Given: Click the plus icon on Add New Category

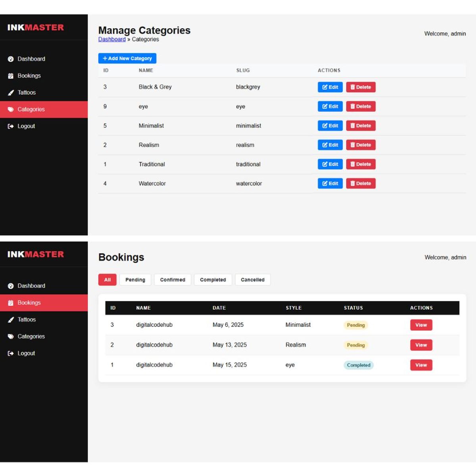Looking at the screenshot, I should [105, 58].
